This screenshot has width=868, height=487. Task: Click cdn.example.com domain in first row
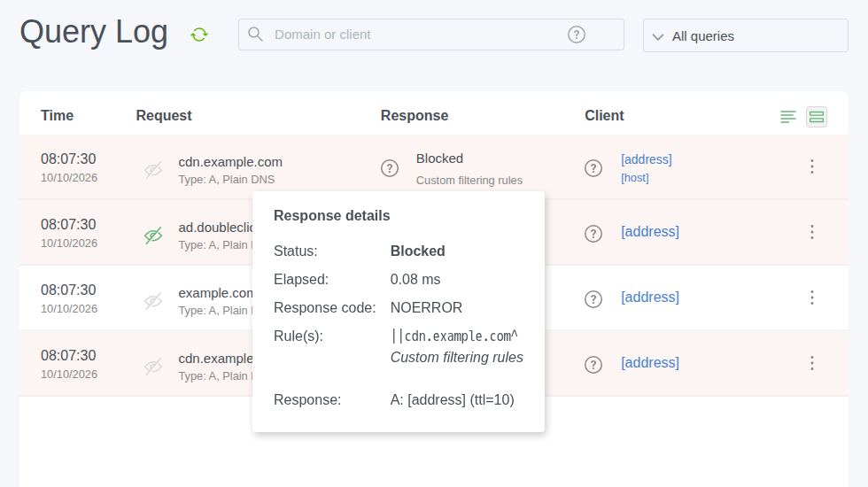(x=230, y=162)
